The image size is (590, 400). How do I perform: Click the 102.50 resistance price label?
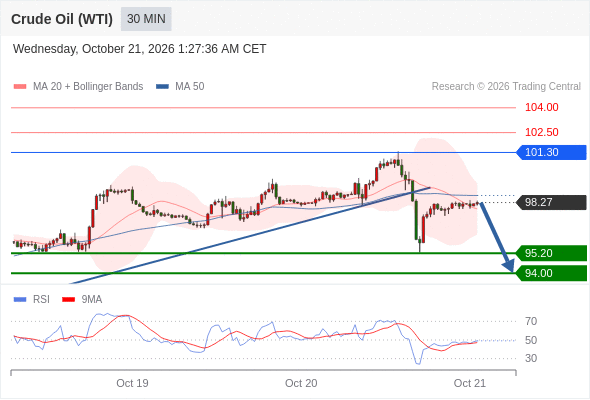point(541,132)
